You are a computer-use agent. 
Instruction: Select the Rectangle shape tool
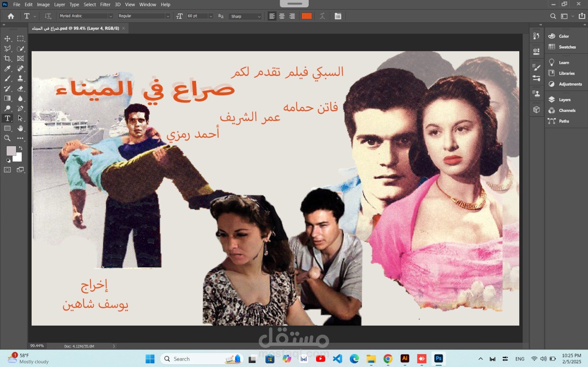(7, 128)
